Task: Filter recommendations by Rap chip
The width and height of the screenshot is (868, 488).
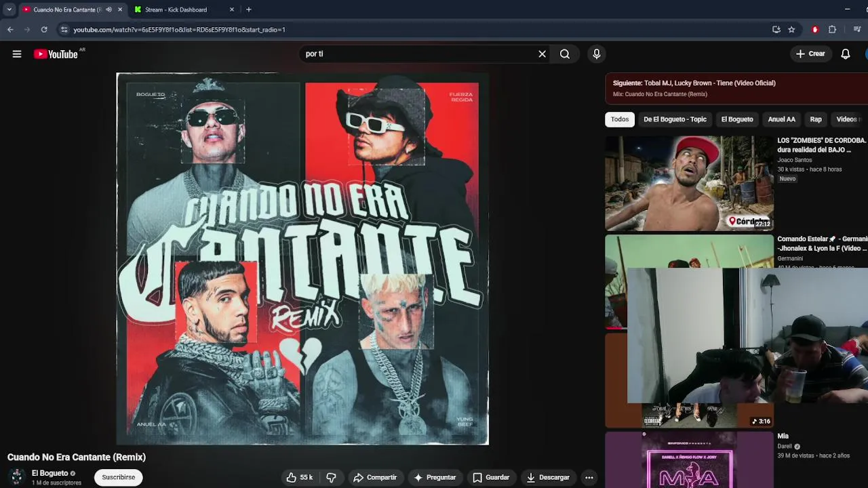Action: [x=816, y=119]
